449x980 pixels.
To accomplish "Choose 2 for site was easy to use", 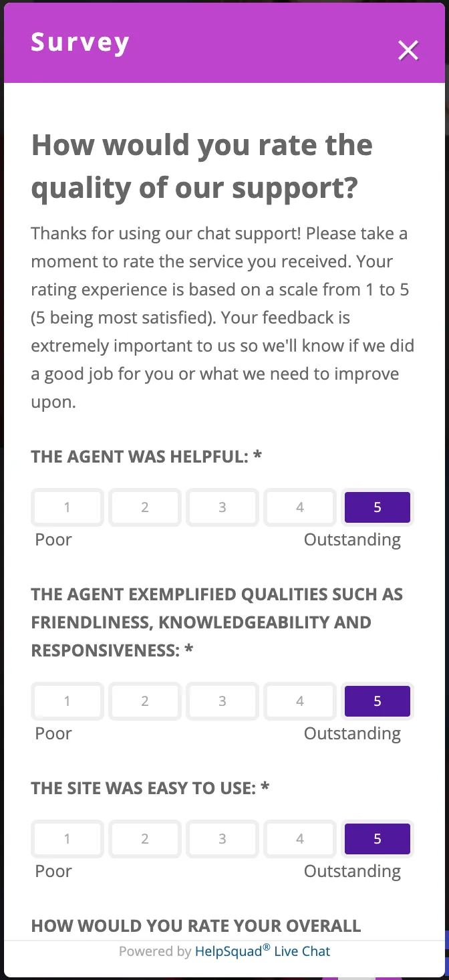I will pos(144,839).
